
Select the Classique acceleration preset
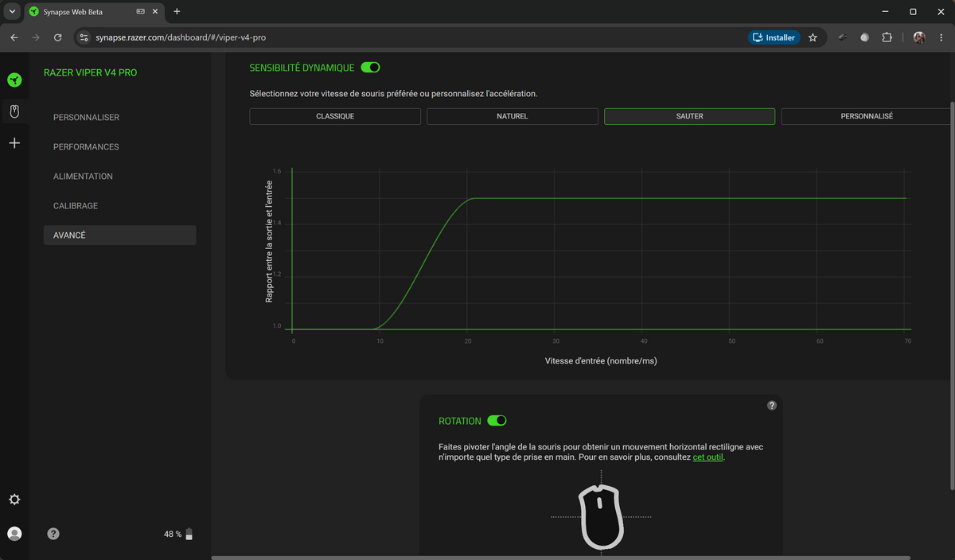[x=335, y=116]
